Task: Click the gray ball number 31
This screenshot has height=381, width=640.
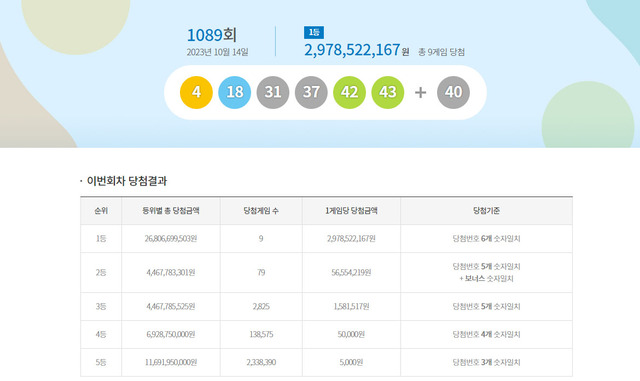Action: [273, 92]
